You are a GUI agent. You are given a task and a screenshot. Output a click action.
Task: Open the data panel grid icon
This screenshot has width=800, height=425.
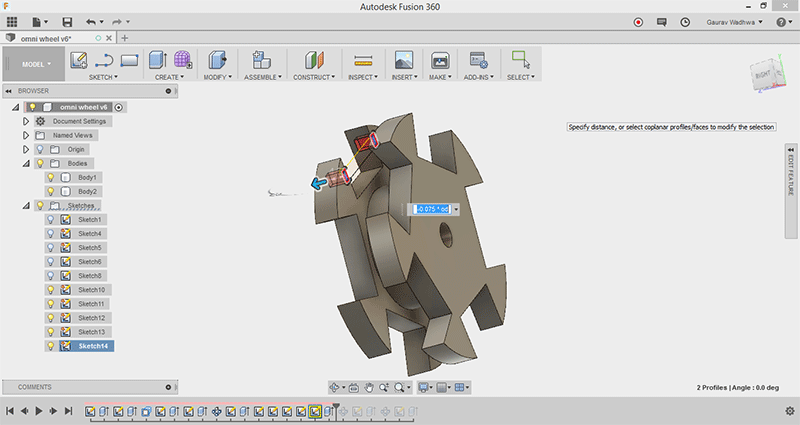12,22
